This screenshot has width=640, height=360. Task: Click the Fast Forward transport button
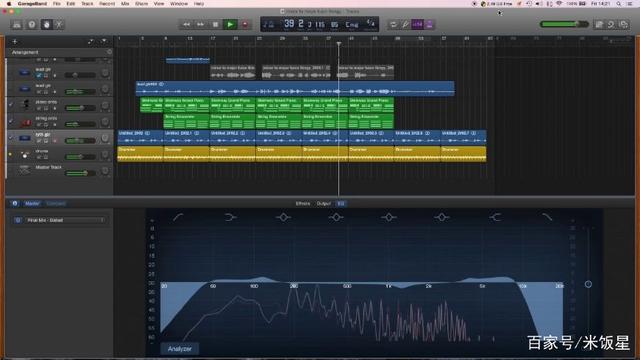point(200,24)
